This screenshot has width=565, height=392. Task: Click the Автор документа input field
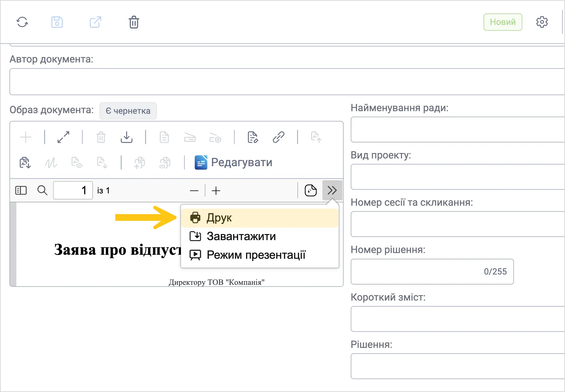pyautogui.click(x=287, y=82)
